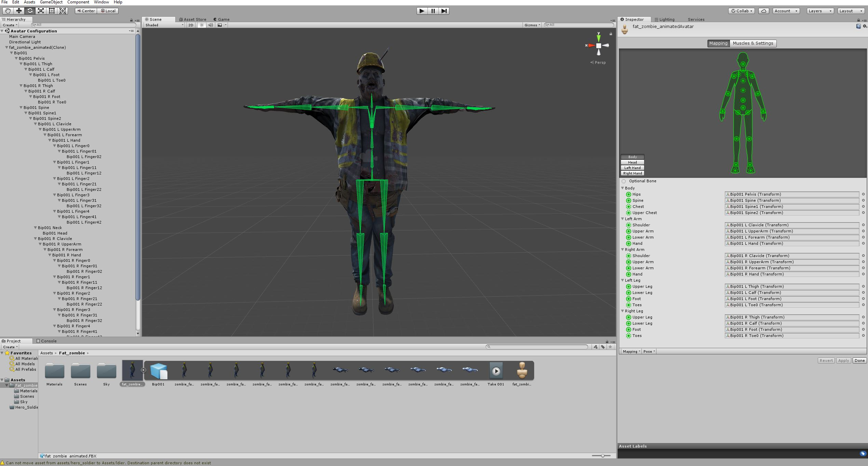Switch to Muscles & Settings
Image resolution: width=868 pixels, height=466 pixels.
click(x=752, y=43)
